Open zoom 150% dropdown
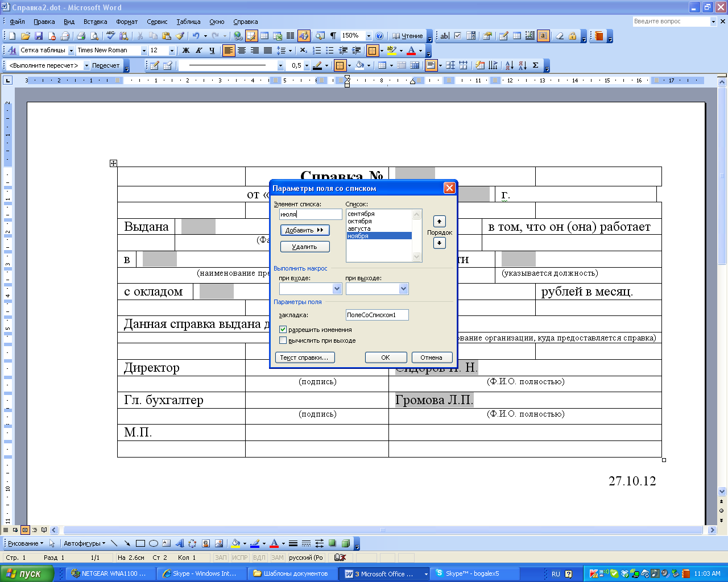728x582 pixels. point(369,36)
